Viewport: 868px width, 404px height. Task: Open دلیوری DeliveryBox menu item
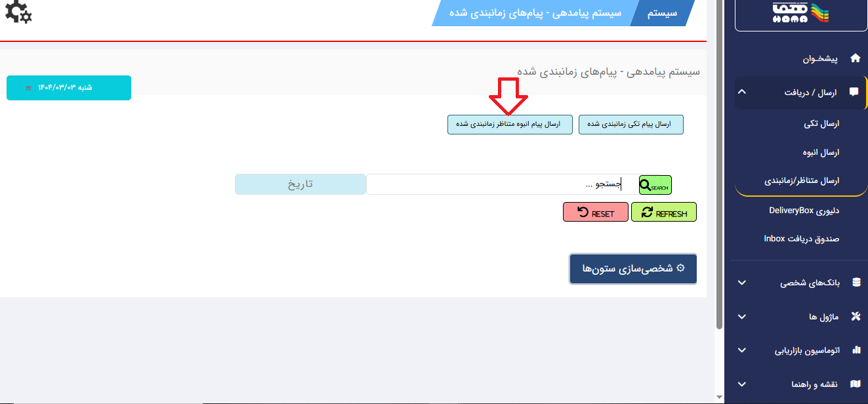(804, 211)
